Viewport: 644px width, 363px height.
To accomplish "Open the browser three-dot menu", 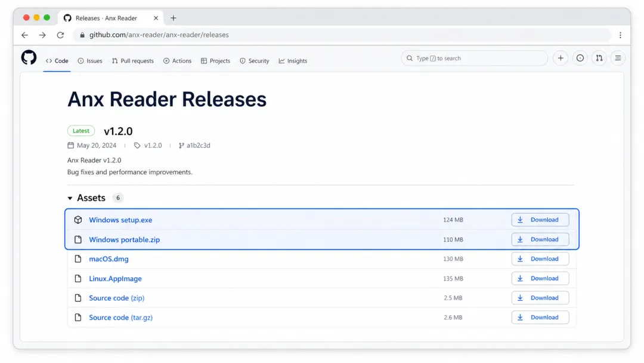I will tap(620, 35).
